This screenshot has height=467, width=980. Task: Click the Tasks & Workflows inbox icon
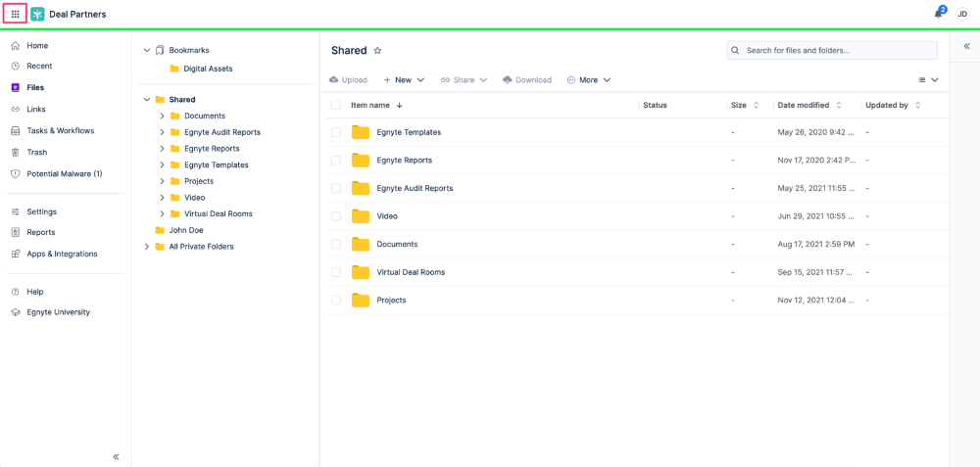point(16,130)
